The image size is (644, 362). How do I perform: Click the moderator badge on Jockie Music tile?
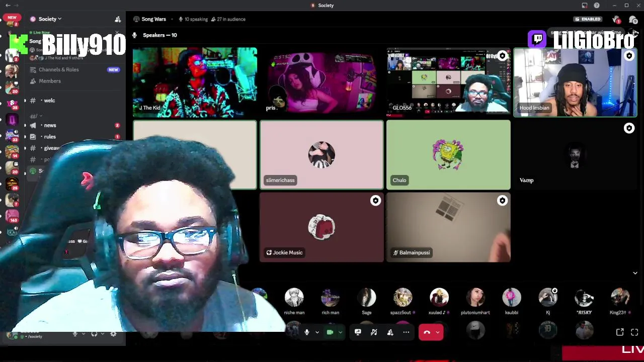pyautogui.click(x=375, y=201)
